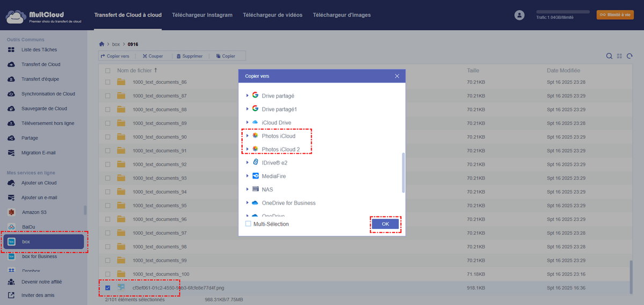
Task: Click Illimité à vie button
Action: 615,15
